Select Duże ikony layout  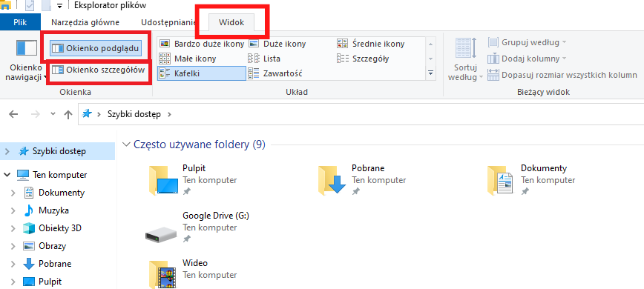click(x=277, y=44)
